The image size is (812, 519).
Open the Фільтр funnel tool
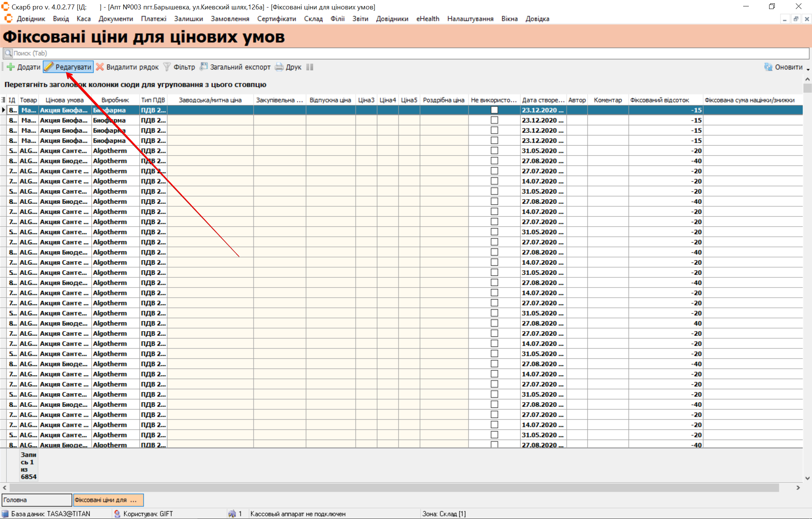tap(167, 67)
